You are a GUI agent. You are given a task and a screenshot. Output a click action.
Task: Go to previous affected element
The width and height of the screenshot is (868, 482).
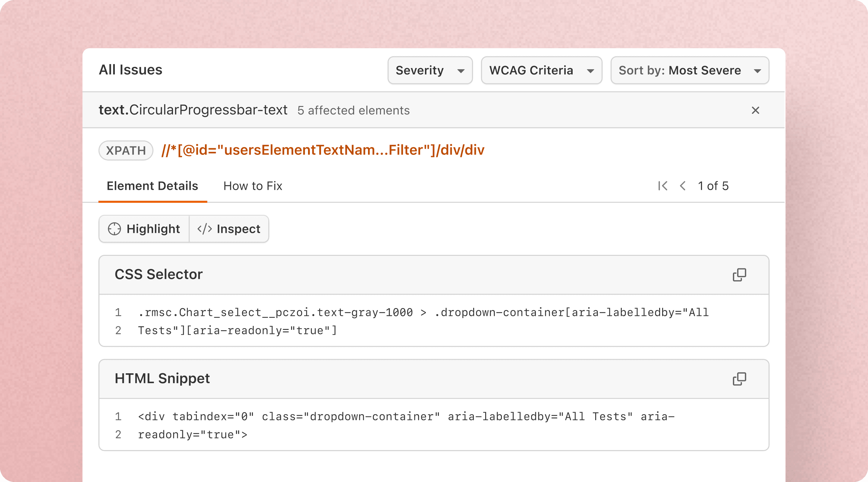click(683, 186)
